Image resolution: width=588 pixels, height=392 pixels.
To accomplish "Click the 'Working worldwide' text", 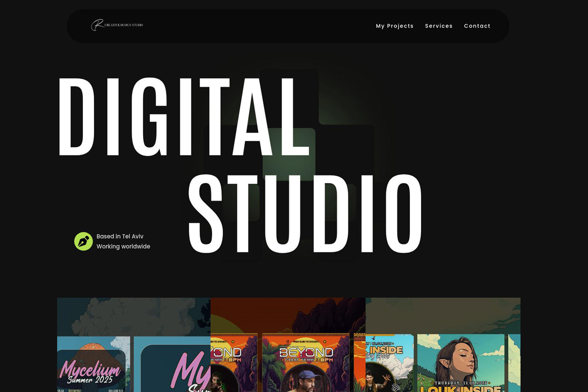I will [123, 247].
